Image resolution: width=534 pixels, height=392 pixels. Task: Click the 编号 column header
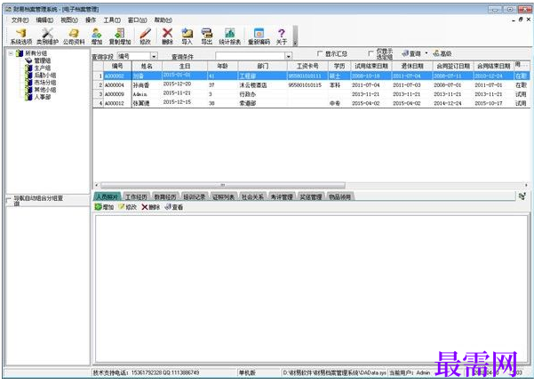coord(117,66)
